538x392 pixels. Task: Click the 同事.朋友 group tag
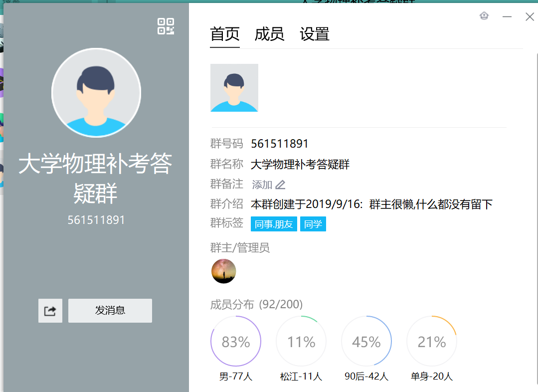pyautogui.click(x=274, y=224)
